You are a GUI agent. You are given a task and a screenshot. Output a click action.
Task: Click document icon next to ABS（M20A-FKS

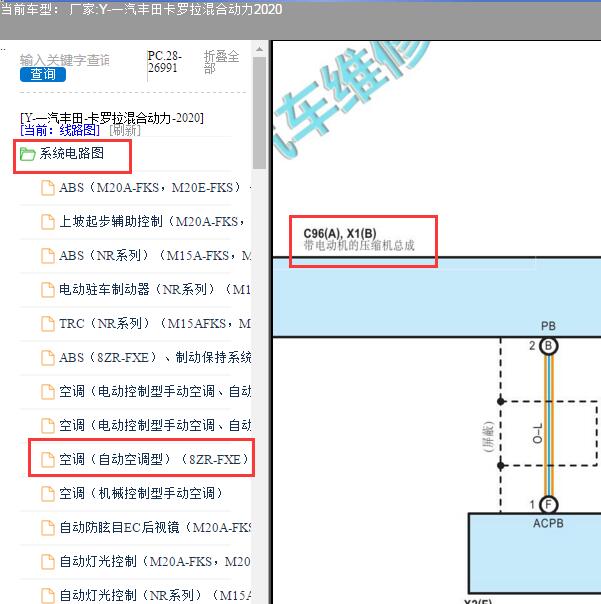[48, 188]
